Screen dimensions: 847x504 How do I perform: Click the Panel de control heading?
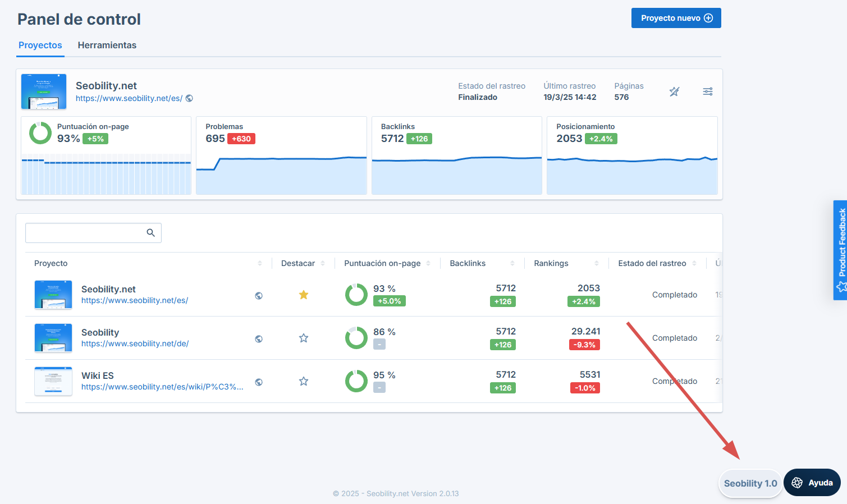pyautogui.click(x=79, y=19)
